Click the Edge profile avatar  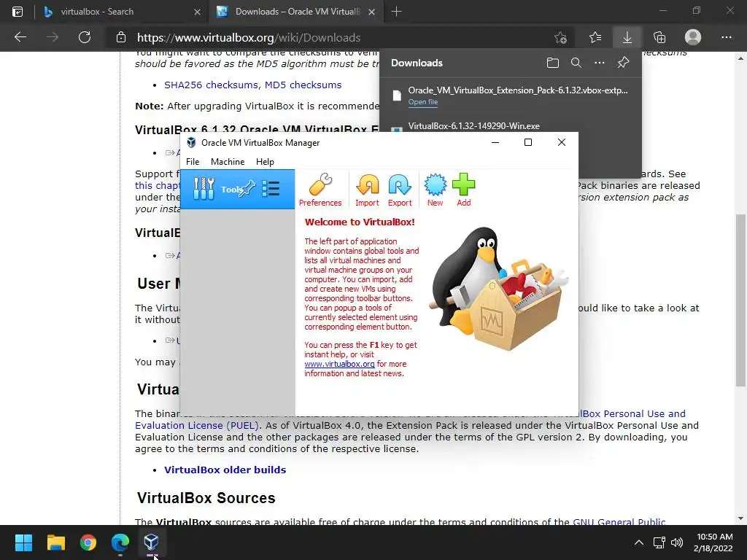(693, 37)
